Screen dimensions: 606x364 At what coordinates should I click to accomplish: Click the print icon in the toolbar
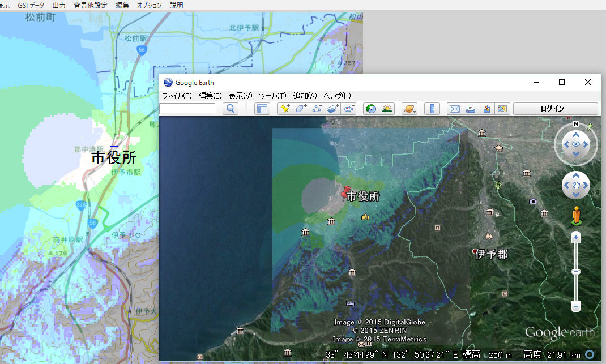(470, 109)
